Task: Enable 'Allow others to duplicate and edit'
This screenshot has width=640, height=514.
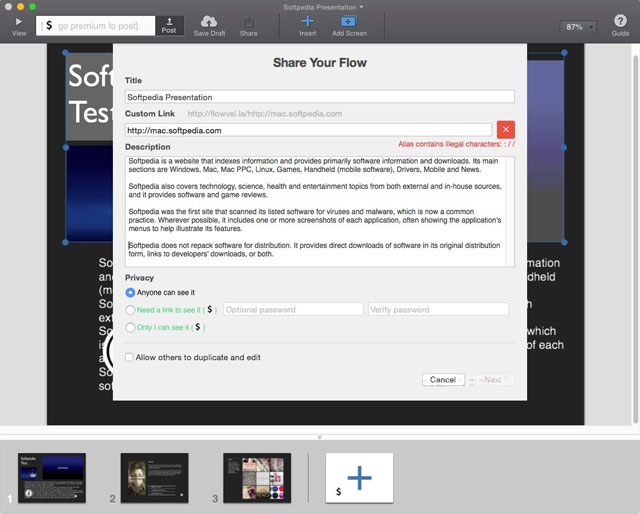Action: pos(130,357)
